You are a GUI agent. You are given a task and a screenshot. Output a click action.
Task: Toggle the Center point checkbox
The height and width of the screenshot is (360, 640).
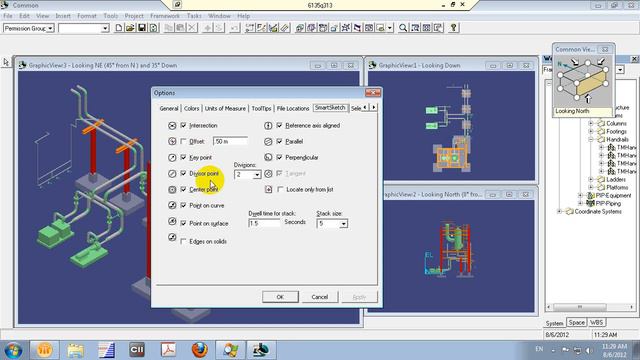click(x=183, y=189)
